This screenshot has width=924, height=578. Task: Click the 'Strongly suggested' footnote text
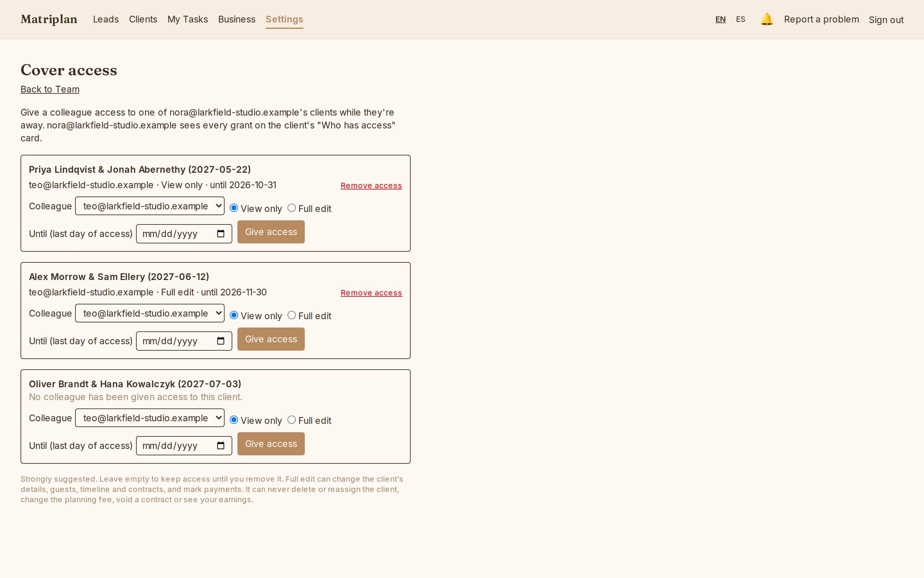coord(212,489)
